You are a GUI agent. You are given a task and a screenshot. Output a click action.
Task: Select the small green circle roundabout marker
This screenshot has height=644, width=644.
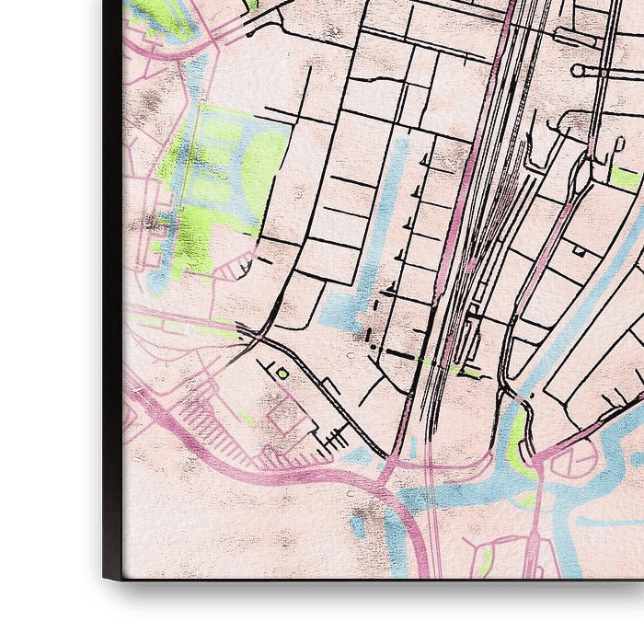tap(282, 373)
